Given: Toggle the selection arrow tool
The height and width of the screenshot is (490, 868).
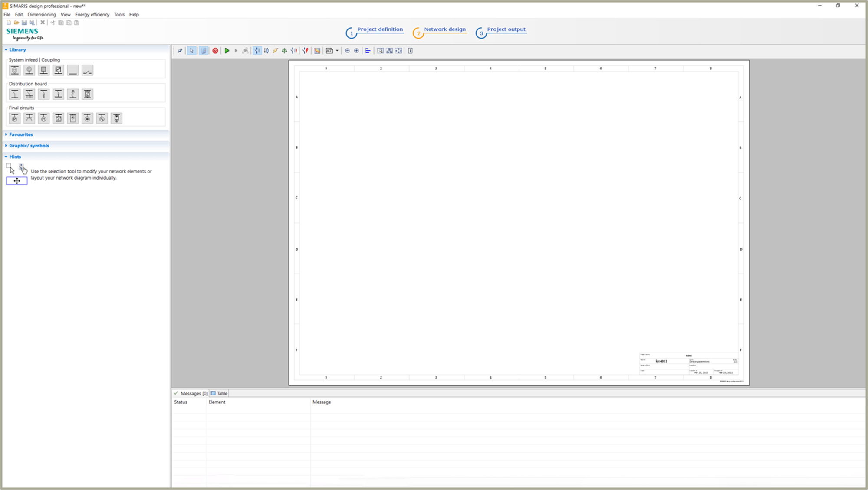Looking at the screenshot, I should 191,51.
